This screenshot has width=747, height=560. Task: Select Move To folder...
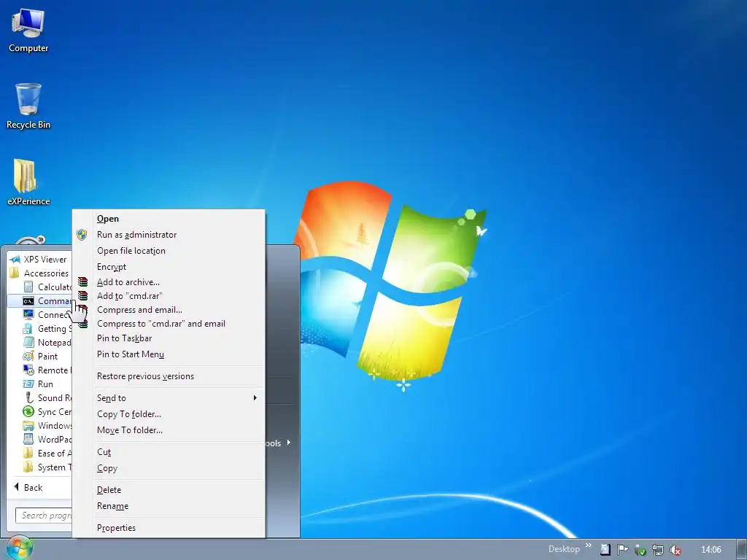point(169,430)
